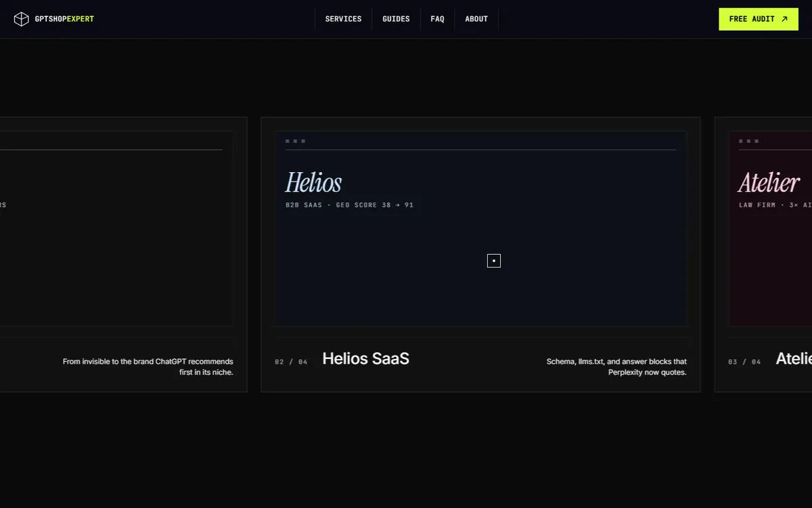This screenshot has height=508, width=812.
Task: Click the arrow icon in Free Audit
Action: pyautogui.click(x=784, y=19)
